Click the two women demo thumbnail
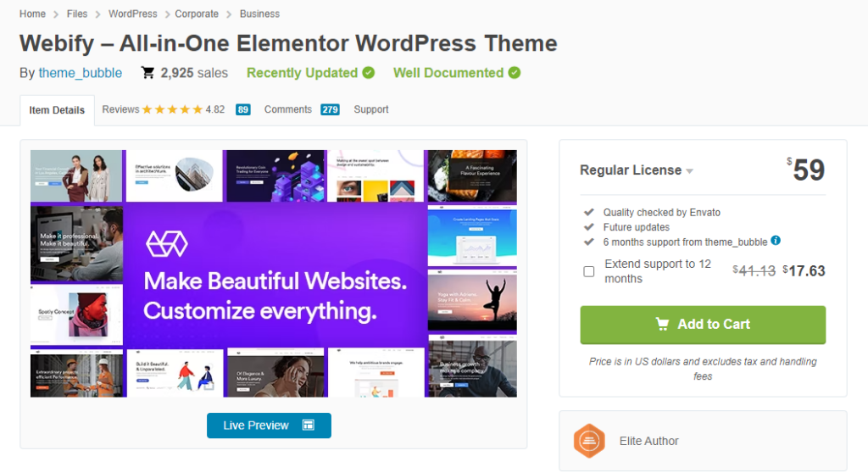The width and height of the screenshot is (868, 473). pyautogui.click(x=76, y=175)
